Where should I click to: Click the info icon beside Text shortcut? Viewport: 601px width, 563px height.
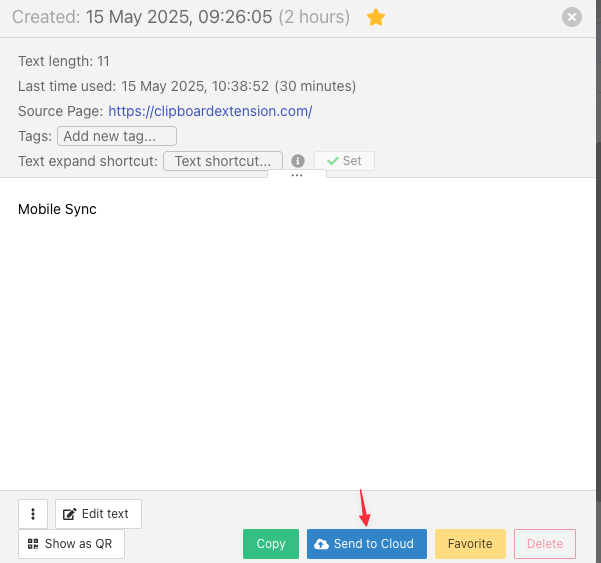297,161
